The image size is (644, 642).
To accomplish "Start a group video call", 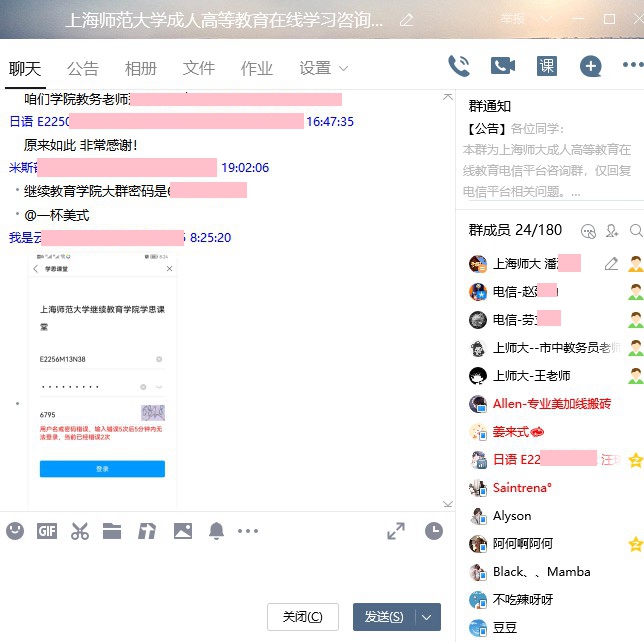I will 502,67.
